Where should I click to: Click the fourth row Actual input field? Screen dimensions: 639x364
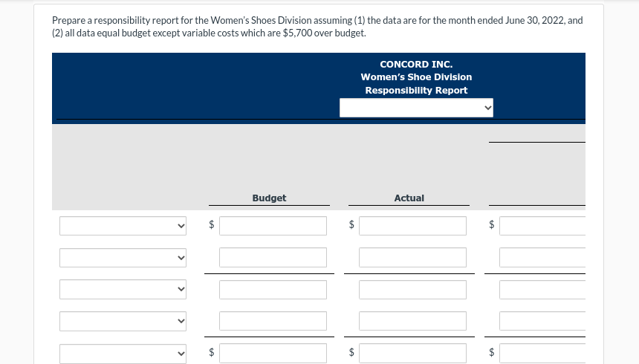[x=413, y=321]
